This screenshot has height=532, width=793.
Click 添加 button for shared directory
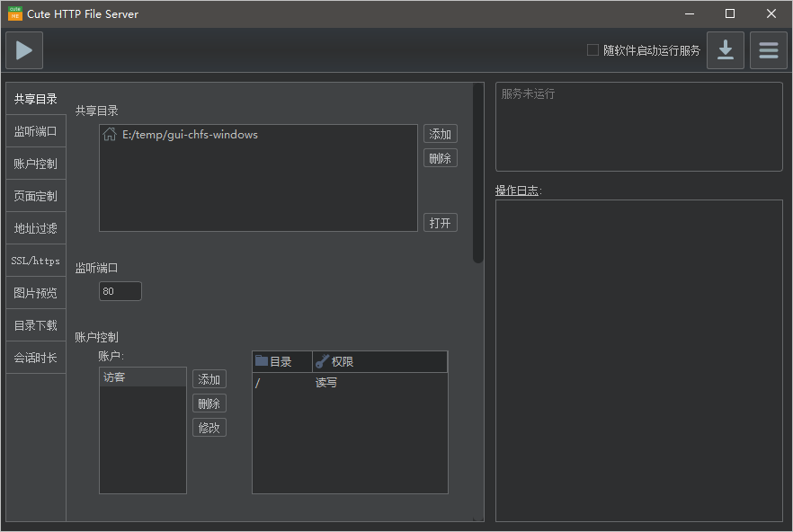tap(440, 134)
